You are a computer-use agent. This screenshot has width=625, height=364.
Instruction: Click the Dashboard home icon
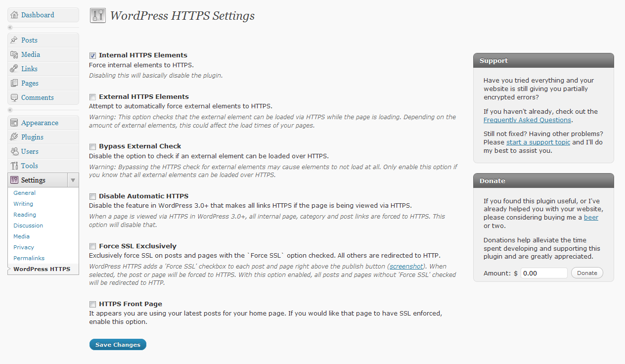point(14,15)
